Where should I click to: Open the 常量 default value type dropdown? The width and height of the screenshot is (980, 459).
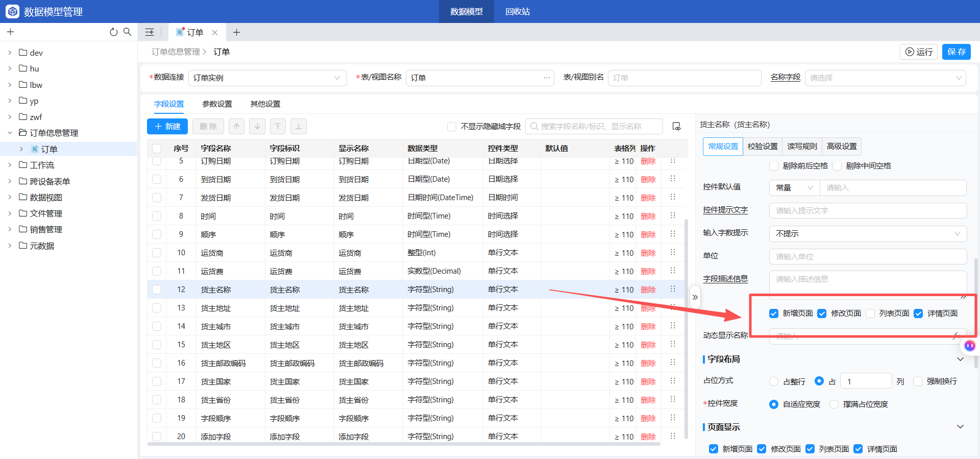794,188
